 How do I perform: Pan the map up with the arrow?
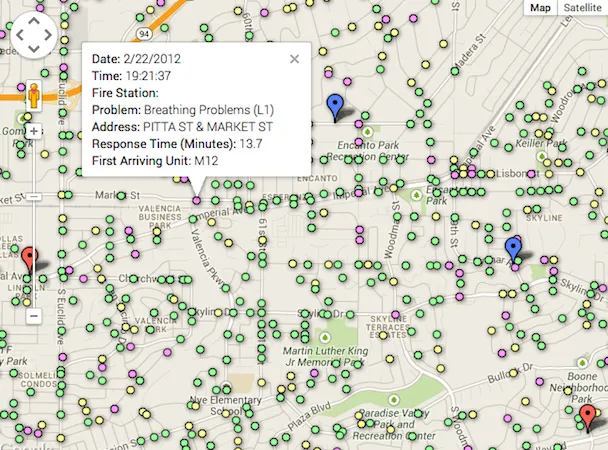coord(34,21)
